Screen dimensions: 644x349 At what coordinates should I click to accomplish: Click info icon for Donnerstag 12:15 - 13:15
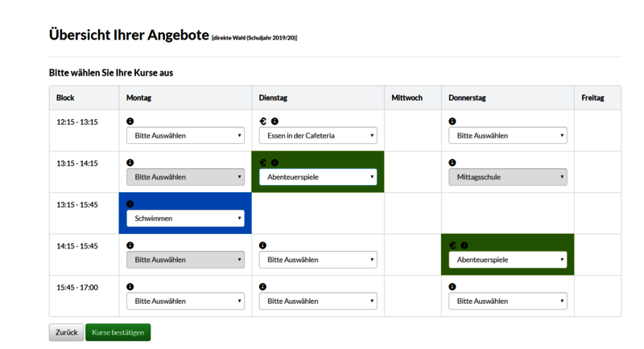452,121
